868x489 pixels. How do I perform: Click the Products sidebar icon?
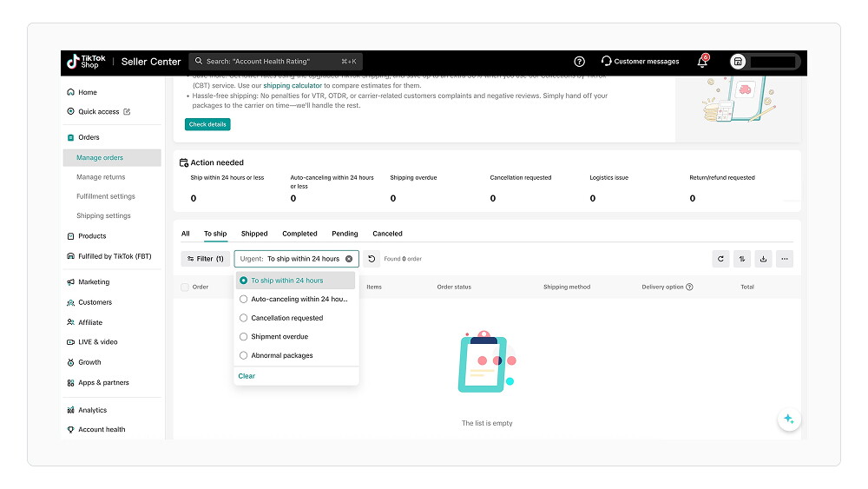point(70,236)
